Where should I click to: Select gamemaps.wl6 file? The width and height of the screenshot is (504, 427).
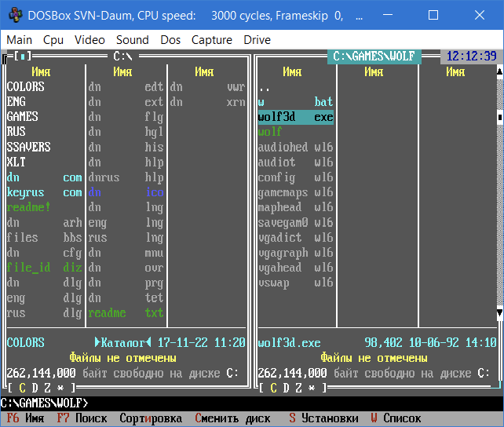[296, 192]
